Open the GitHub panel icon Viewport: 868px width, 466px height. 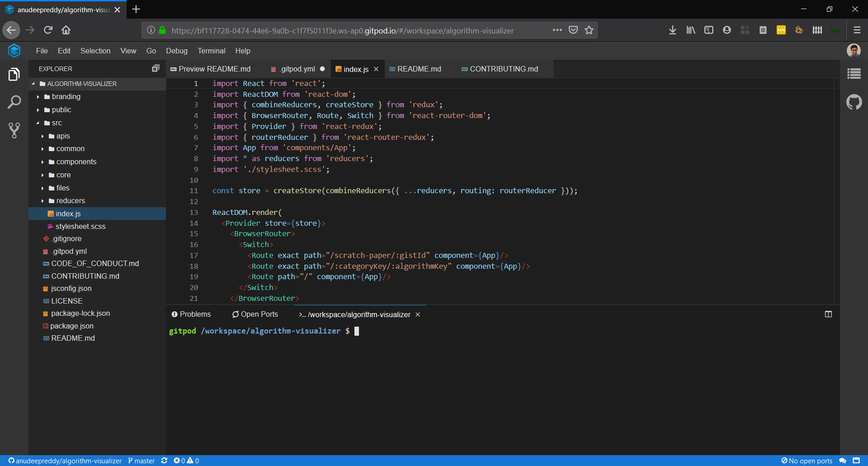pyautogui.click(x=854, y=102)
